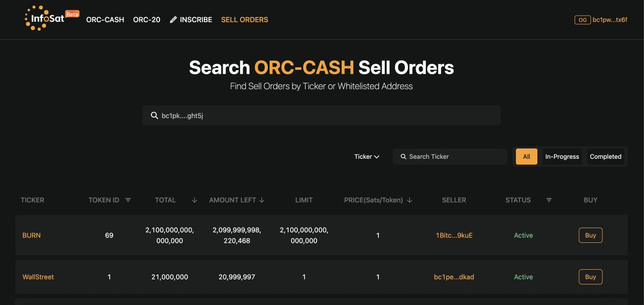Screen dimensions: 644x305
Task: Click Buy button for the WallStreet order
Action: [x=590, y=277]
